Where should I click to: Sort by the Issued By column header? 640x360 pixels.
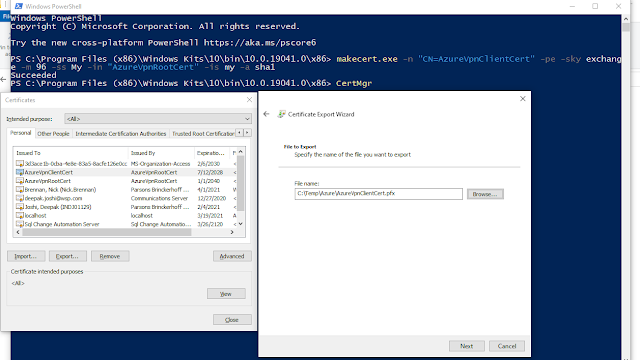(161, 153)
